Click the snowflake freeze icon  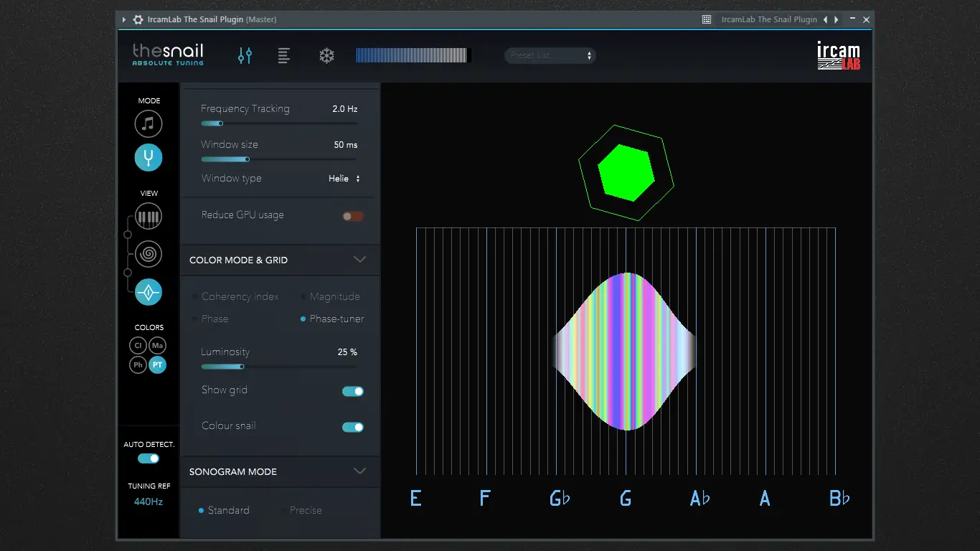[x=326, y=55]
